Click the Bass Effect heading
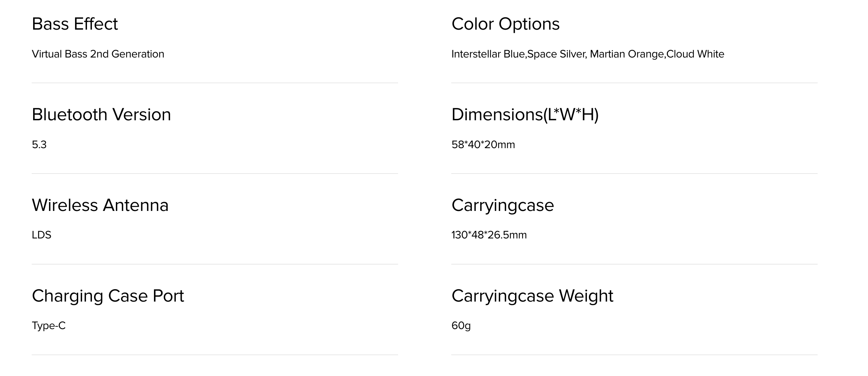 coord(75,24)
